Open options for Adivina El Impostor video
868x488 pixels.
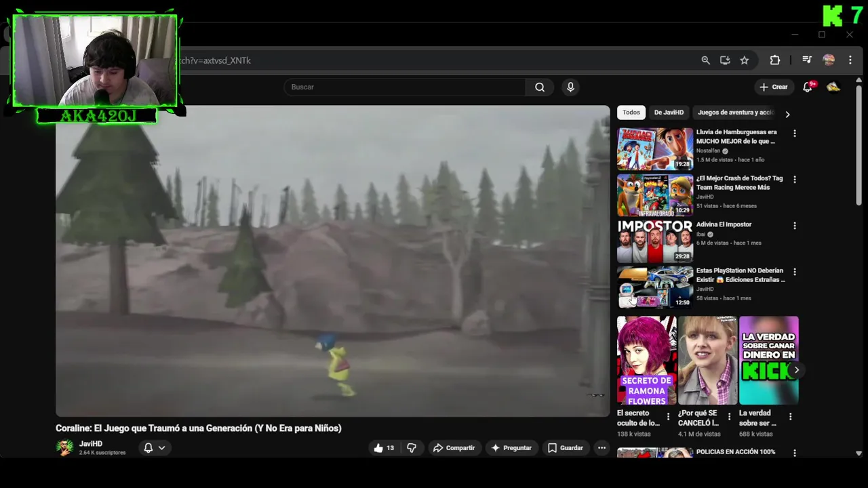pyautogui.click(x=795, y=226)
